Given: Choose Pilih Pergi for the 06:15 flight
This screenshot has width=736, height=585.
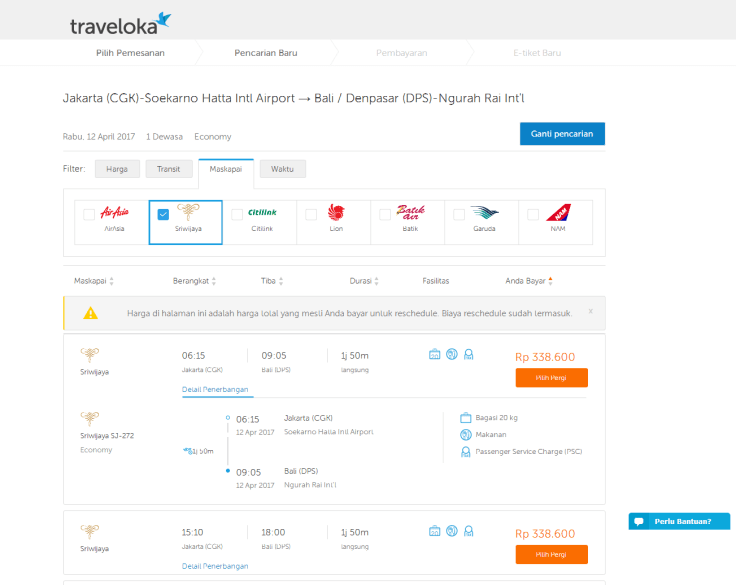Looking at the screenshot, I should click(x=551, y=378).
